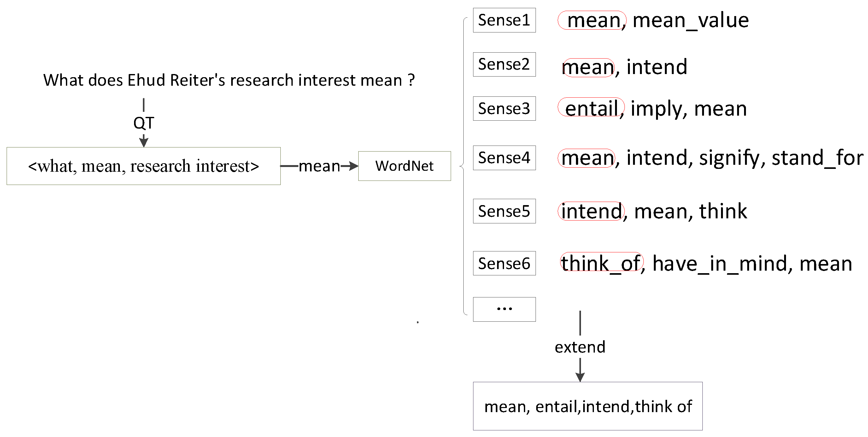Select the Sense3 box
Viewport: 868px width, 437px height.
pyautogui.click(x=504, y=109)
